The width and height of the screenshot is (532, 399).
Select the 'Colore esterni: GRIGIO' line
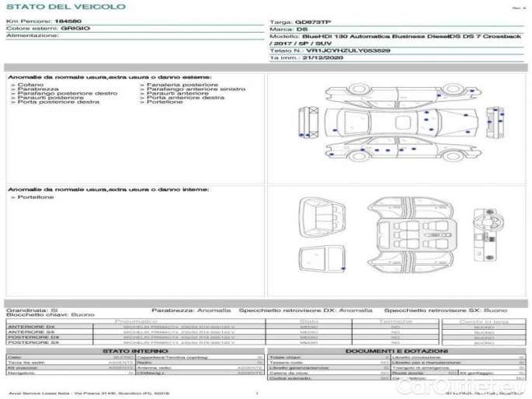(x=48, y=29)
